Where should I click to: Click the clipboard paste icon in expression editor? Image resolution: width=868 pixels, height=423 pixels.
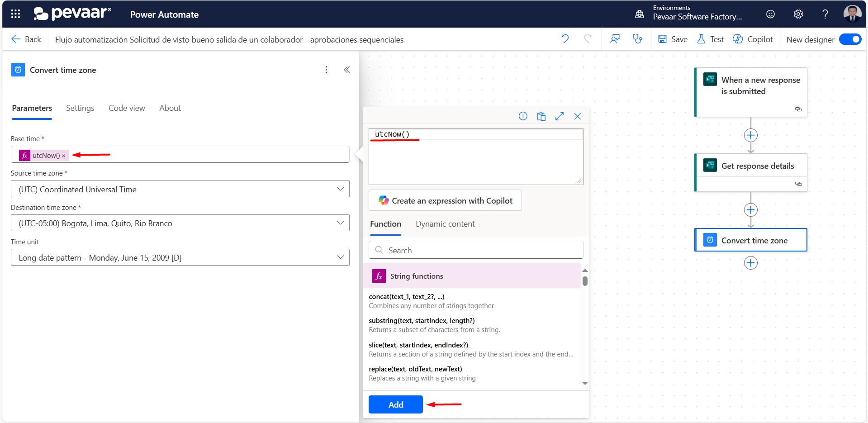coord(541,116)
